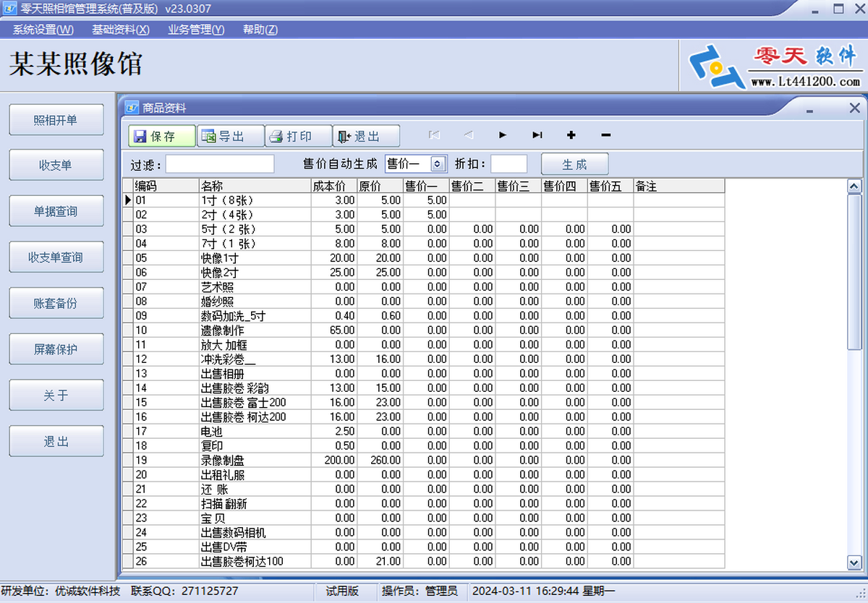Viewport: 868px width, 603px height.
Task: Close the 商品资料 sub-window
Action: pyautogui.click(x=854, y=108)
